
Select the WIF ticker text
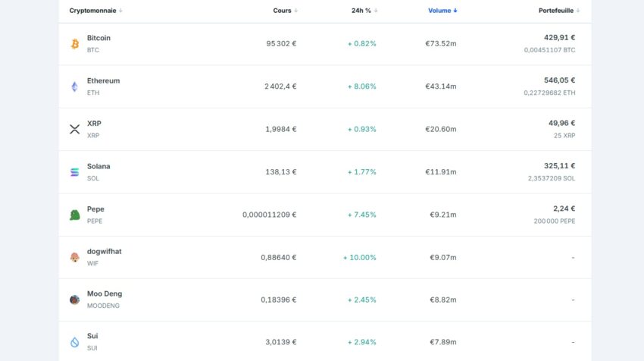click(x=93, y=264)
